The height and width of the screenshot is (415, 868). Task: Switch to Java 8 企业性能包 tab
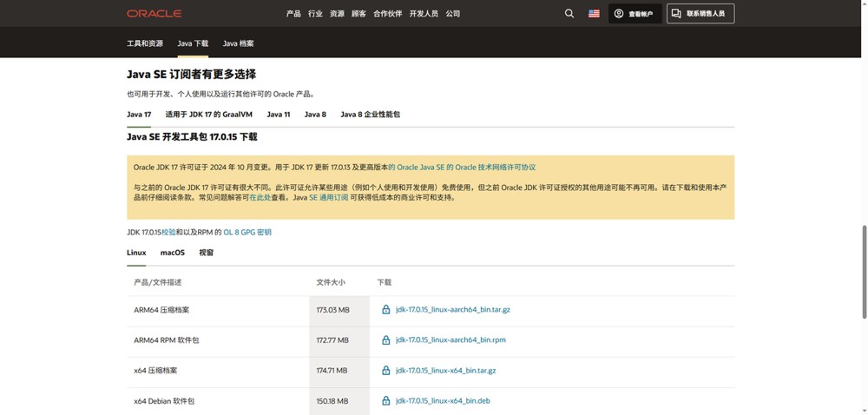371,115
